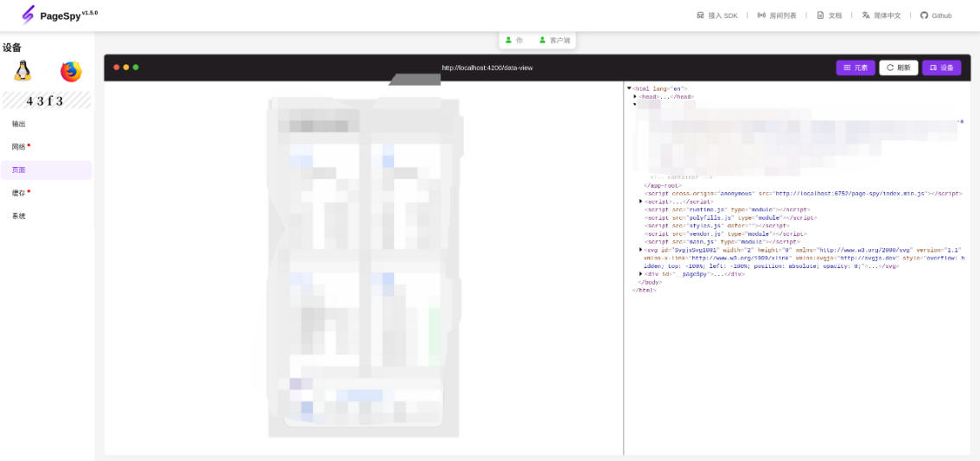Image resolution: width=980 pixels, height=461 pixels.
Task: Switch to the 系统 system tab
Action: (47, 216)
